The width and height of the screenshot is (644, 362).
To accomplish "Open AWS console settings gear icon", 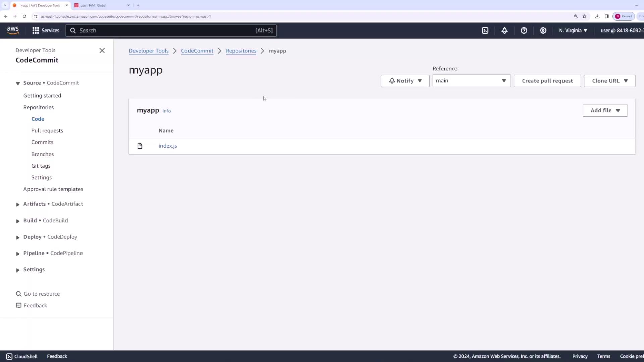I will [543, 31].
